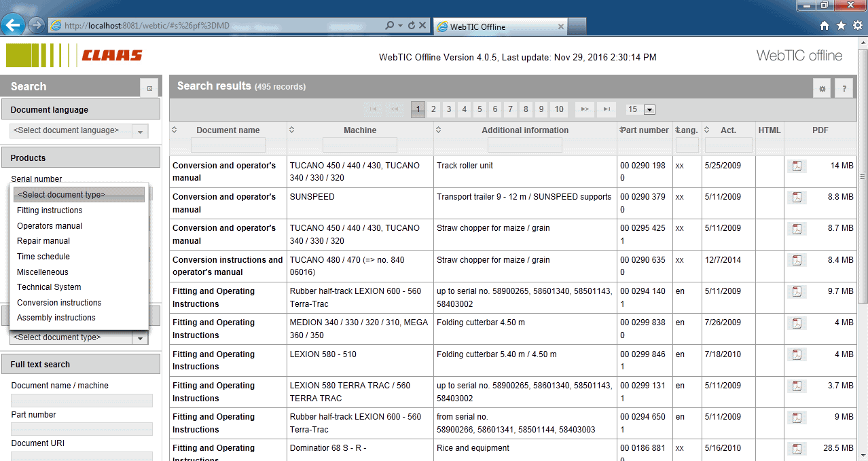Refresh the page in the address bar
The height and width of the screenshot is (461, 868).
coord(411,26)
